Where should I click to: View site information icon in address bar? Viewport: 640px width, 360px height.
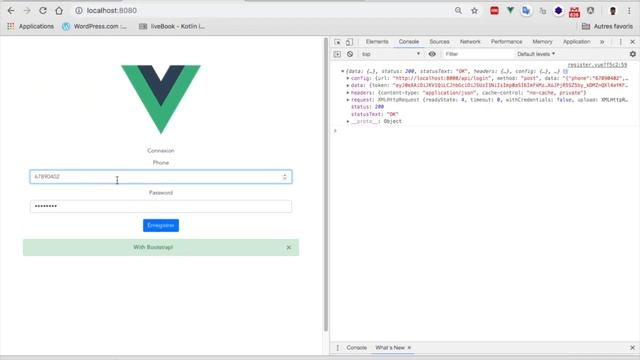tap(79, 11)
